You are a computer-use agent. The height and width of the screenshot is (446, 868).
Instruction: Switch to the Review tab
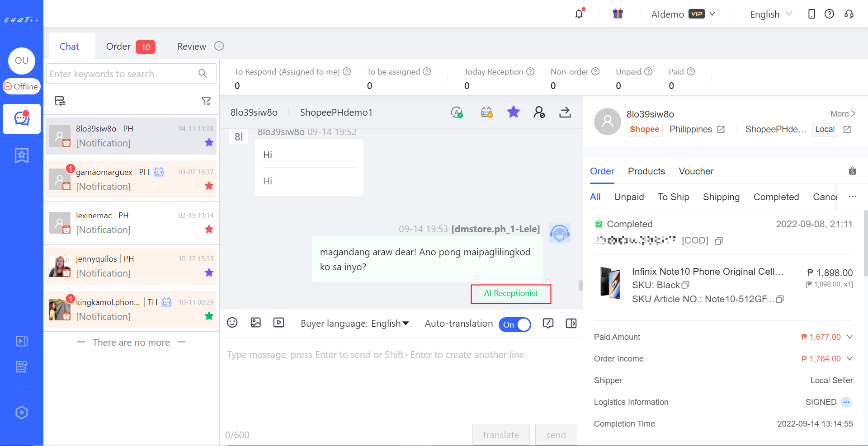[x=191, y=46]
